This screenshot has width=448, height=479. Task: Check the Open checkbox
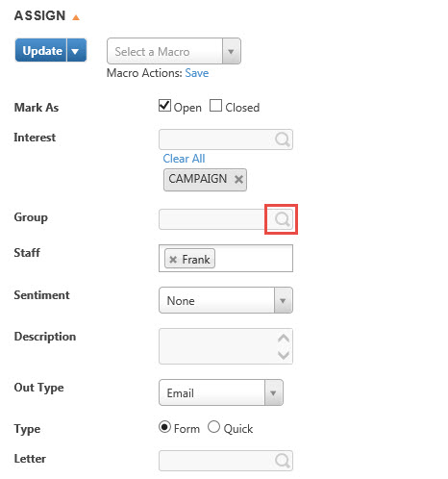[164, 106]
